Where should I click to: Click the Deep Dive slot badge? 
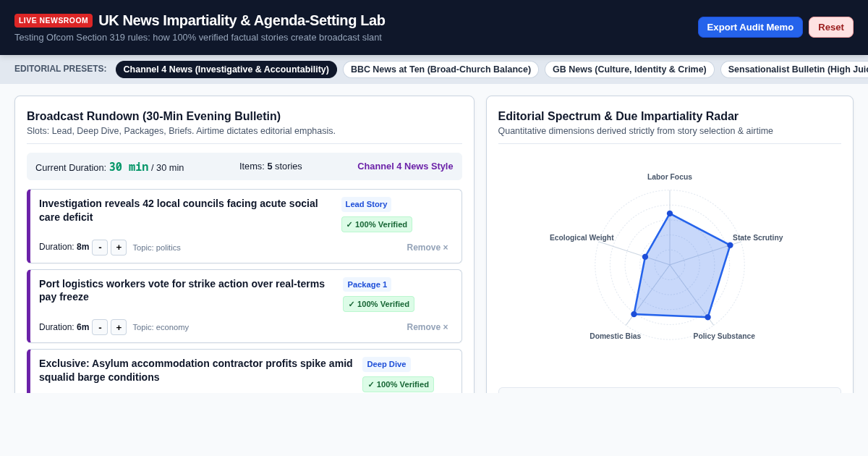pyautogui.click(x=386, y=364)
